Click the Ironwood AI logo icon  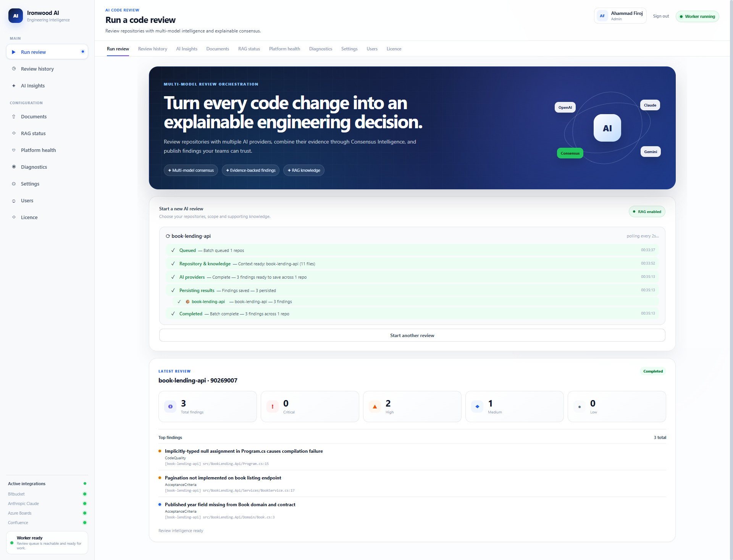(16, 16)
